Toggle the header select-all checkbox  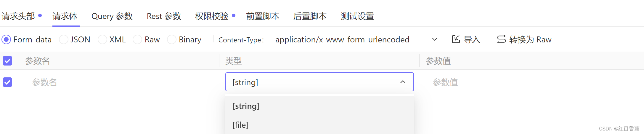tap(7, 61)
